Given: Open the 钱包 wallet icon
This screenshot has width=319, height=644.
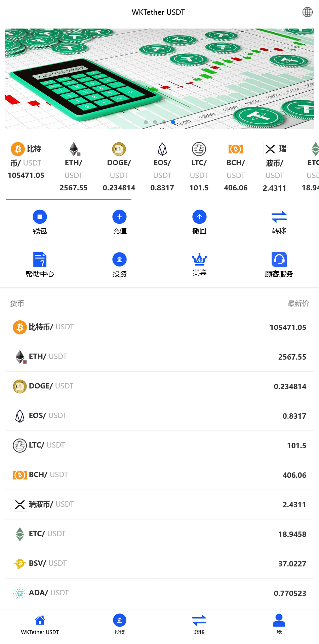Looking at the screenshot, I should coord(40,217).
